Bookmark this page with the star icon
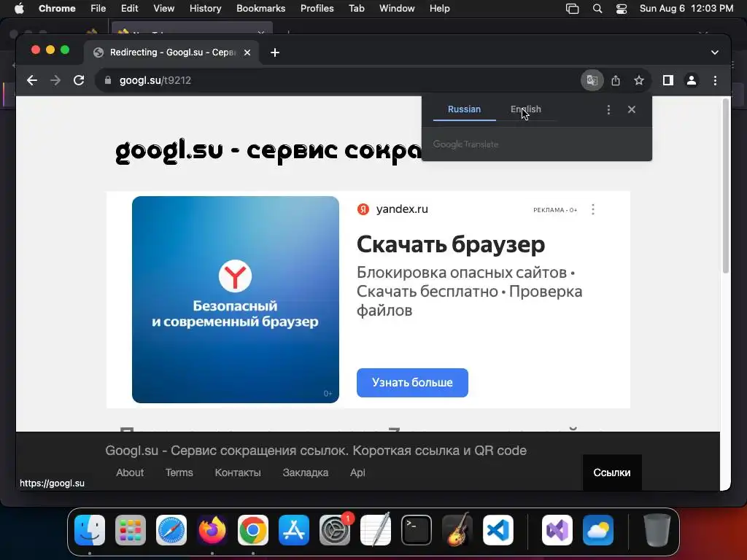Screen dimensions: 747x560 pyautogui.click(x=639, y=80)
